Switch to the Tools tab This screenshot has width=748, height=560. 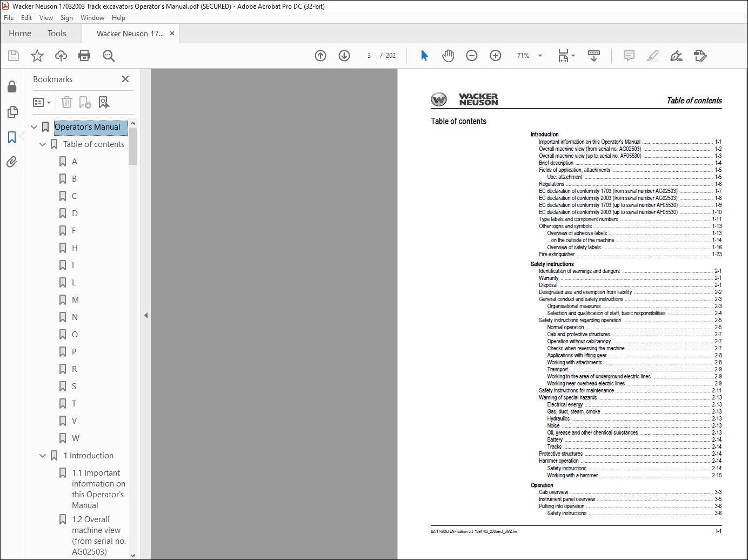[x=57, y=34]
